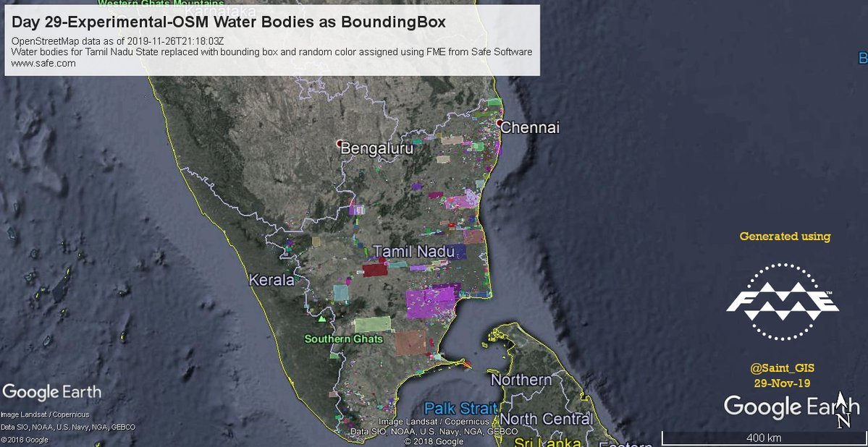Image resolution: width=868 pixels, height=447 pixels.
Task: Open the www.safe.com link
Action: 43,63
